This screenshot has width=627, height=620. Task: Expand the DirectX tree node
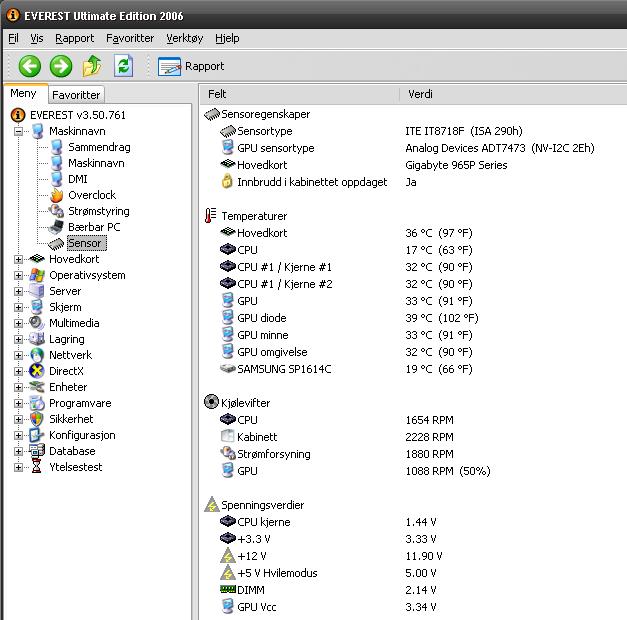coord(18,371)
